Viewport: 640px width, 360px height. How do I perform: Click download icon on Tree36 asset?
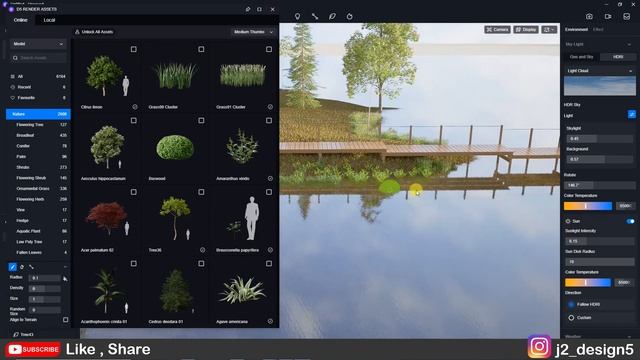coord(202,250)
